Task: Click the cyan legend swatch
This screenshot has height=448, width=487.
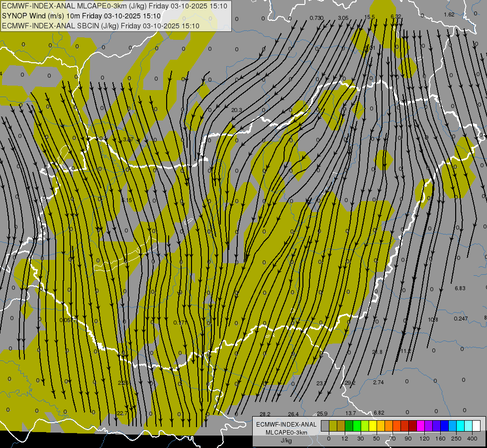Action: tap(460, 426)
